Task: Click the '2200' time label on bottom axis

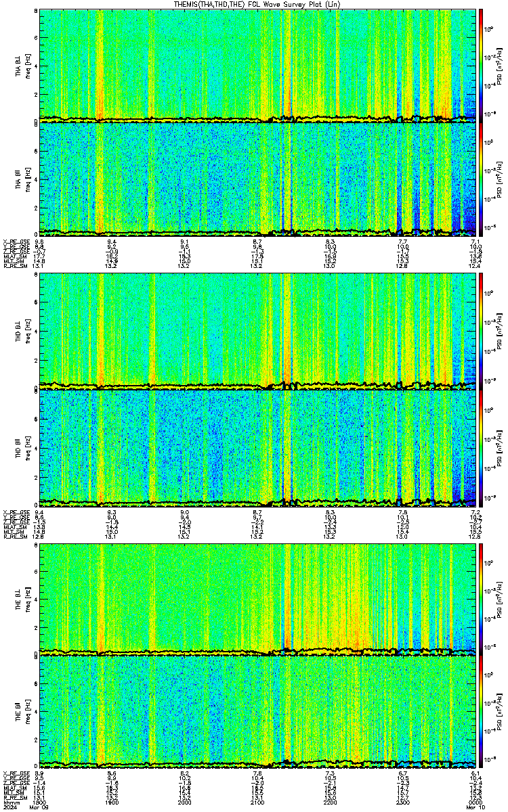Action: tap(331, 803)
